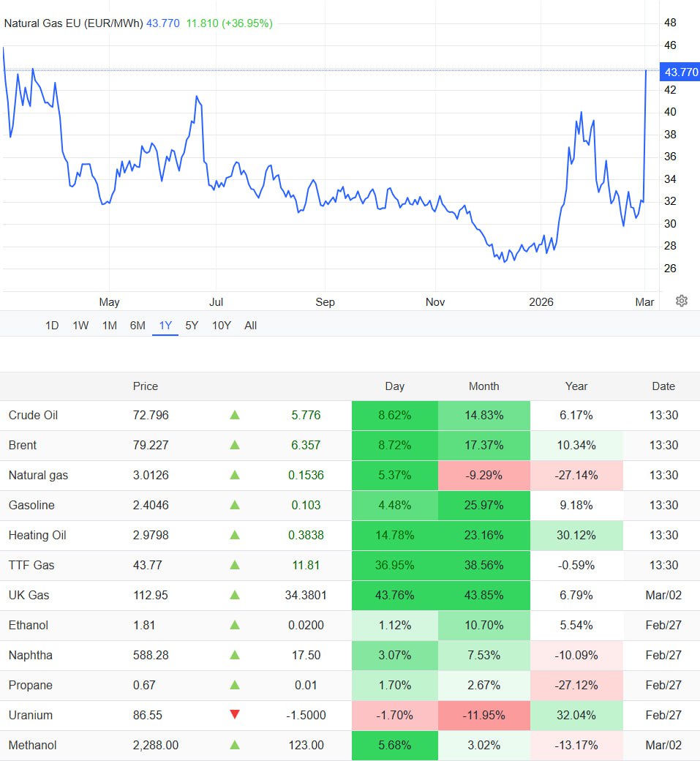Open the Propane commodity link

(x=30, y=686)
